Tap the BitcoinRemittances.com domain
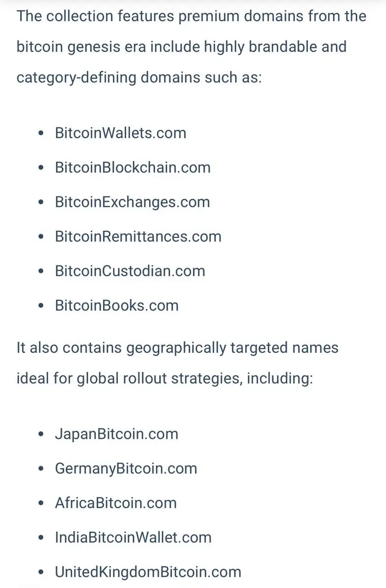Viewport: 386px width, 588px height. 138,237
